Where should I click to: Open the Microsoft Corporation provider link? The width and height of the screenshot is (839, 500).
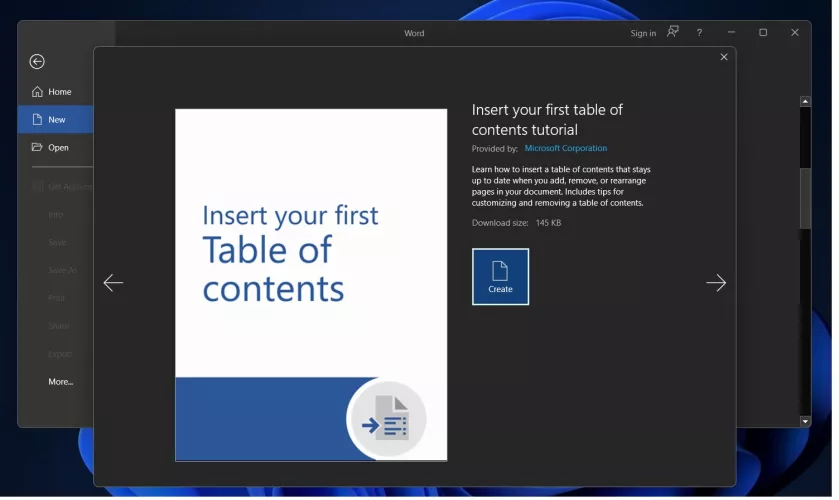[566, 149]
